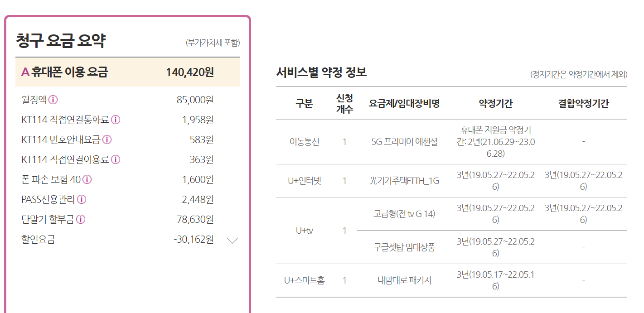Select the 고급형(전 tv G 14) plan
Viewport: 644px width, 313px height.
[x=404, y=214]
